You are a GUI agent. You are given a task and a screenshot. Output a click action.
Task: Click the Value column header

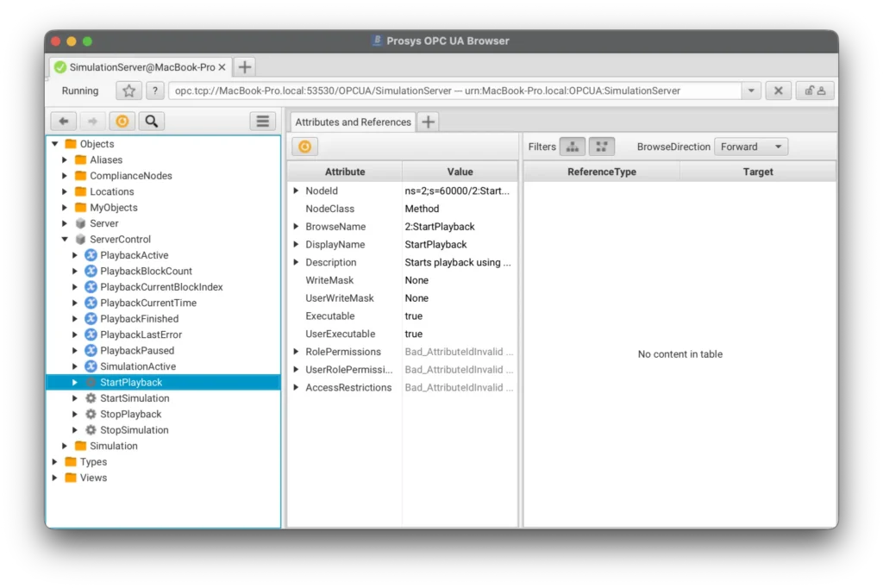coord(460,172)
